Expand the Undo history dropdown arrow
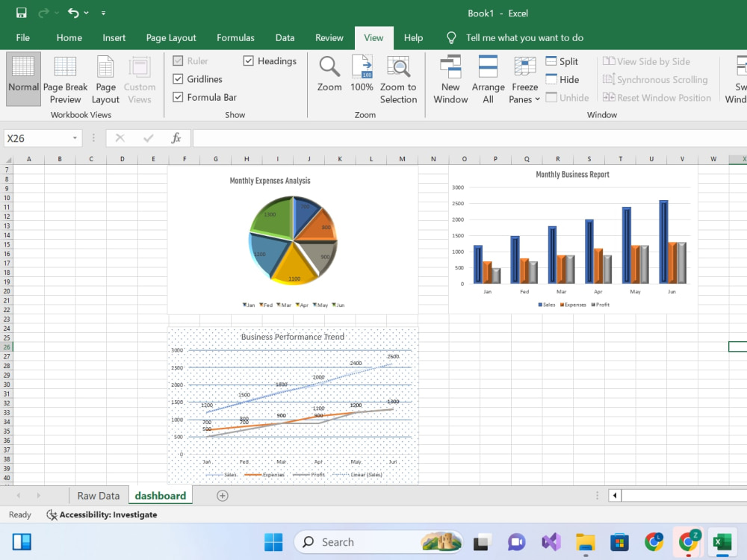 click(x=86, y=13)
